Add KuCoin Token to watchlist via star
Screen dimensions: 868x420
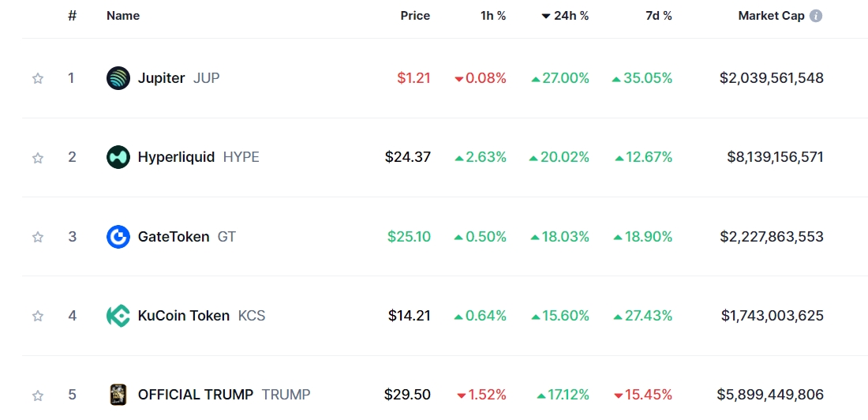point(38,317)
